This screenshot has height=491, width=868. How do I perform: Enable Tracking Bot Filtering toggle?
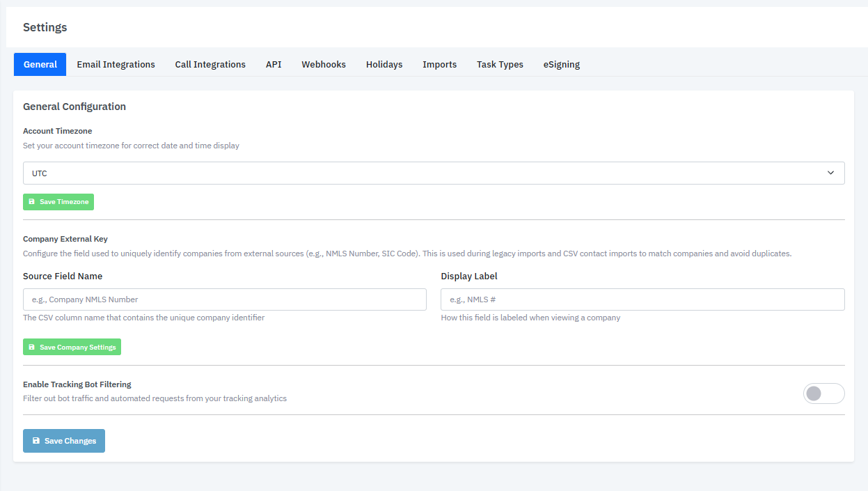[823, 393]
